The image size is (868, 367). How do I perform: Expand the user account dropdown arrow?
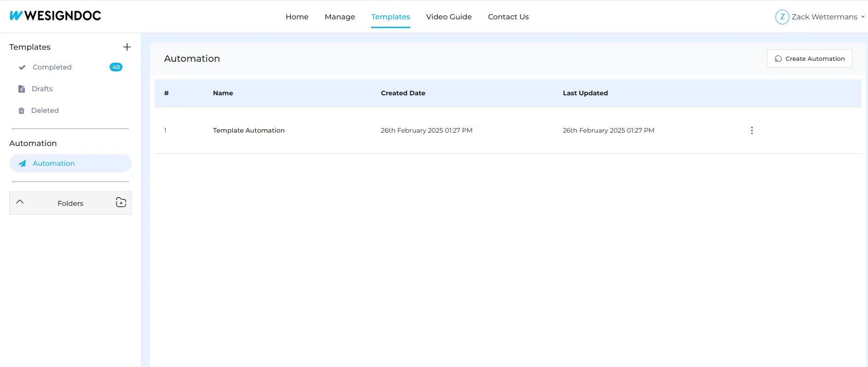tap(862, 17)
